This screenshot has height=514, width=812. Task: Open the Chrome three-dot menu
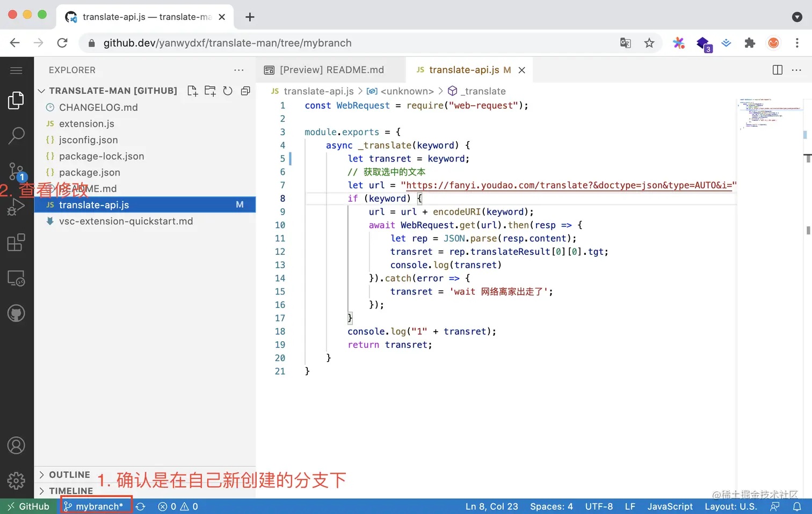797,43
